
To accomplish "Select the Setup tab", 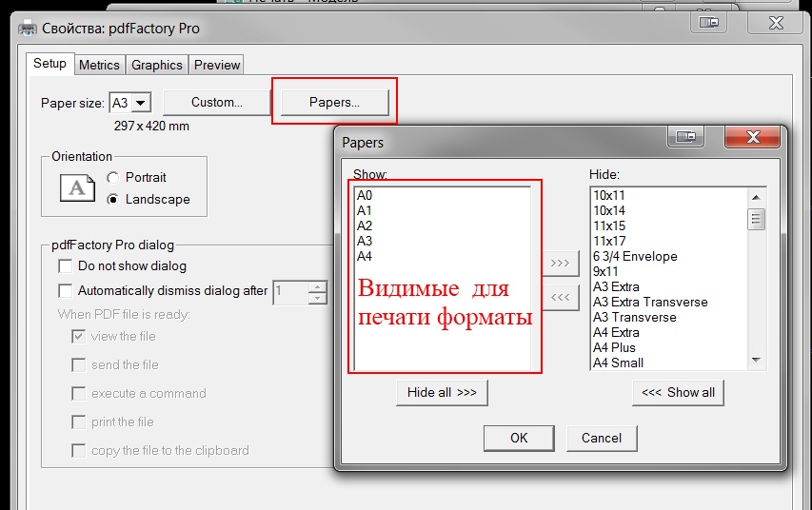I will tap(50, 63).
